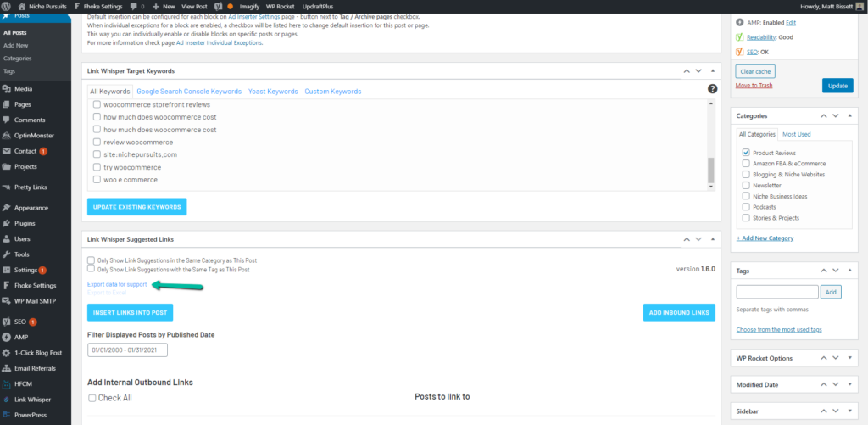Click Export data for support link
Image resolution: width=868 pixels, height=425 pixels.
coord(117,284)
